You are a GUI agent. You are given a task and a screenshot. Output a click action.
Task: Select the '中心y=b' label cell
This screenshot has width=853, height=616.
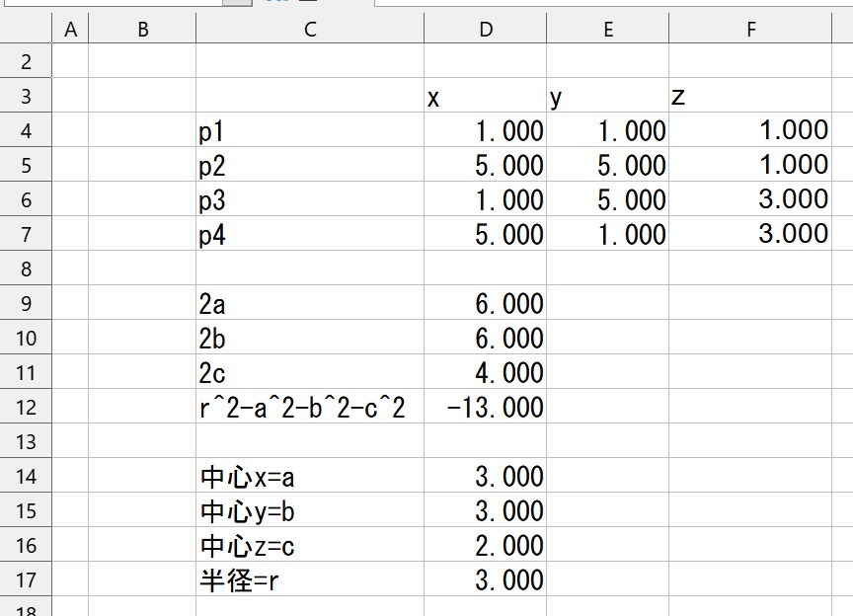(310, 510)
